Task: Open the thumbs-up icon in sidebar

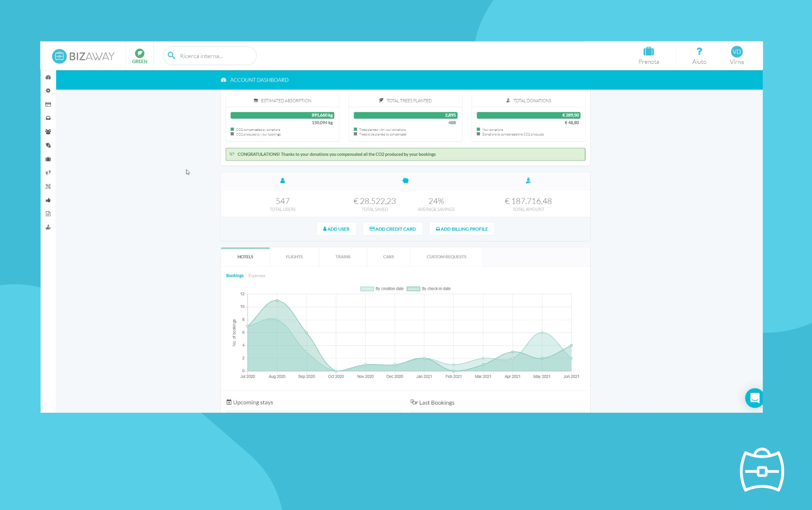Action: coord(48,200)
